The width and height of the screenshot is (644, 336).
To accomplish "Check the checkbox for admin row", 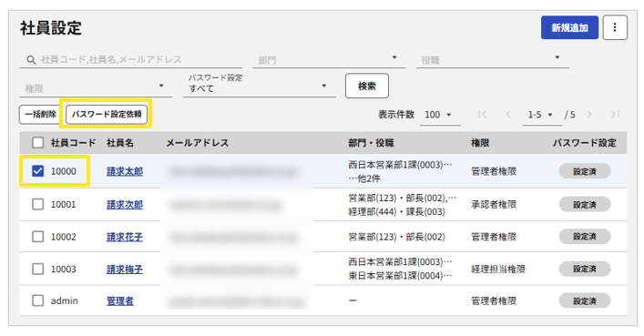I will pos(37,300).
